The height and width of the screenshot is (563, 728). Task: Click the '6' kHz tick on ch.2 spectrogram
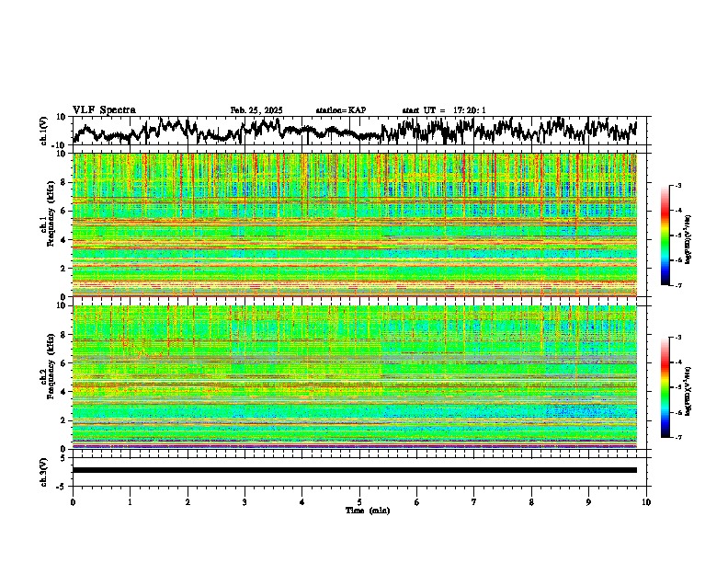pyautogui.click(x=64, y=363)
